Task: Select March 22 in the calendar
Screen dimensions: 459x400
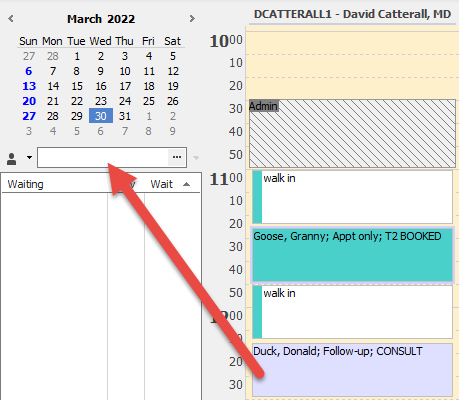Action: click(x=77, y=101)
